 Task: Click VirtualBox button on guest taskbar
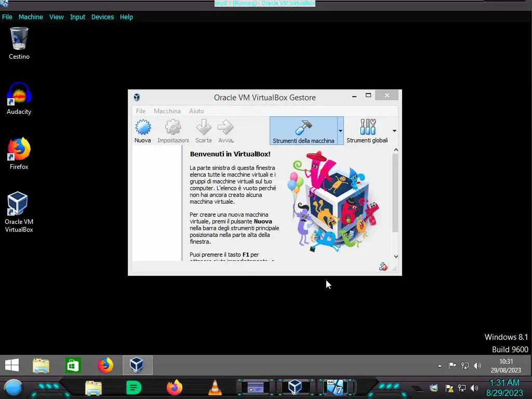tap(137, 365)
